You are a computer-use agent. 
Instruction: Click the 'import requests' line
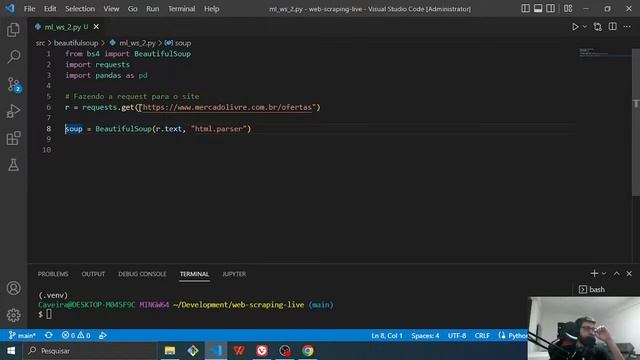pos(97,64)
